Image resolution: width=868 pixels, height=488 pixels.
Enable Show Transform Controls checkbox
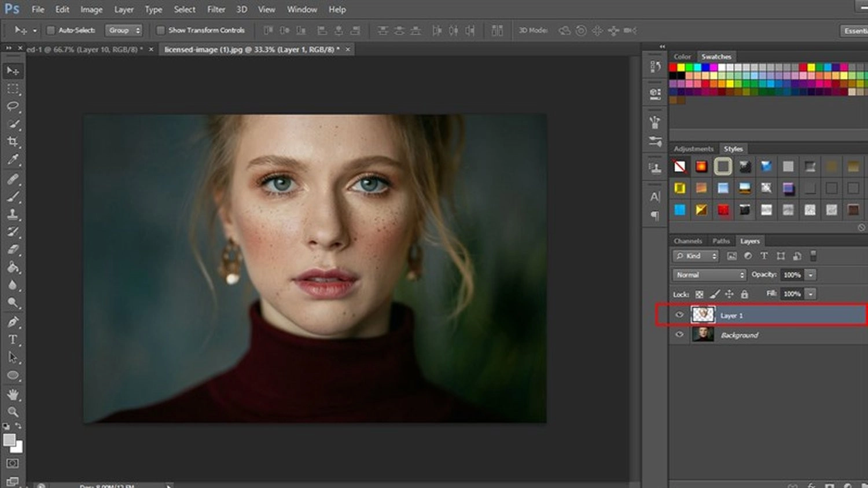point(161,30)
